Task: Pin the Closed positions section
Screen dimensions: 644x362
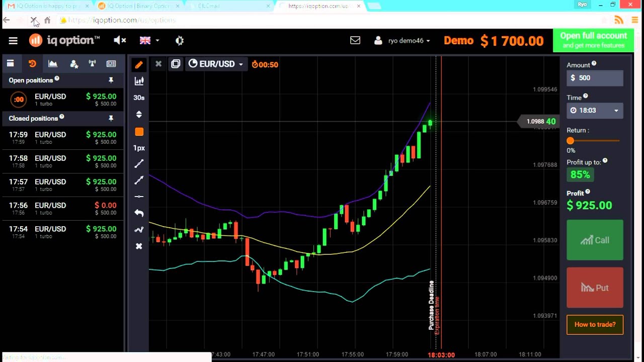Action: (111, 118)
